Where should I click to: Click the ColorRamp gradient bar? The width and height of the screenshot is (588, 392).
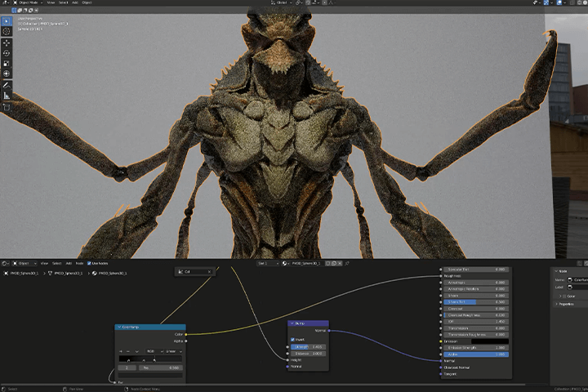coord(150,359)
